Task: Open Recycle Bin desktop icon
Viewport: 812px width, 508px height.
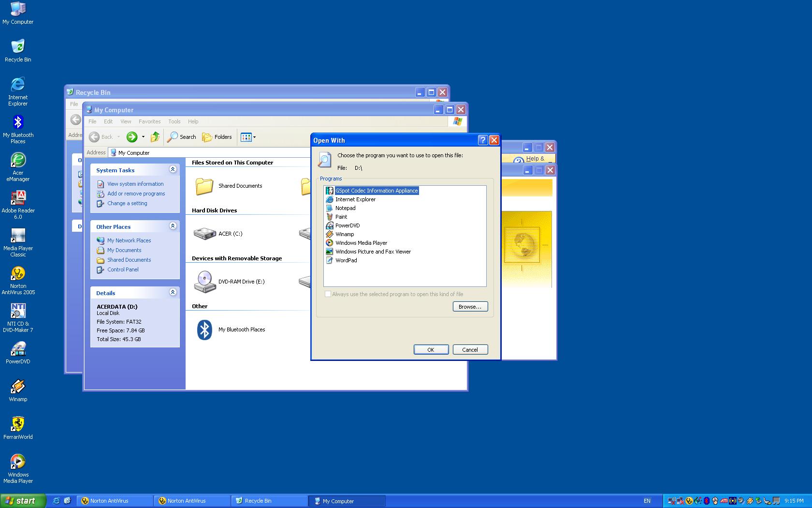Action: click(18, 51)
